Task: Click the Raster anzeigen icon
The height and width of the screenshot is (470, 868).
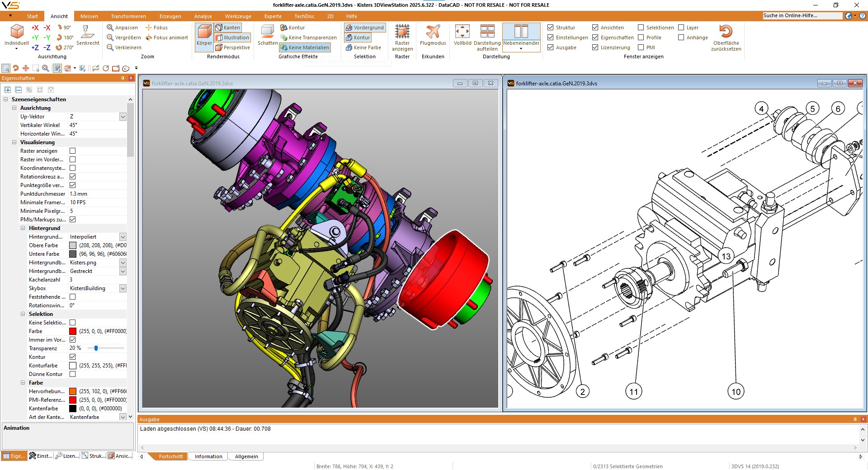Action: coord(402,36)
